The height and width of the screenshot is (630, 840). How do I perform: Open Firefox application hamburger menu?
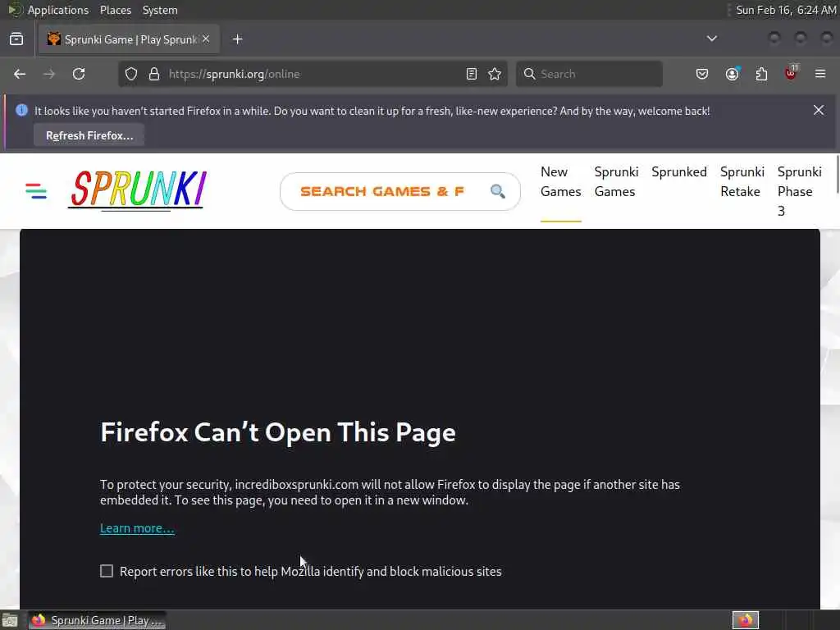pos(820,74)
